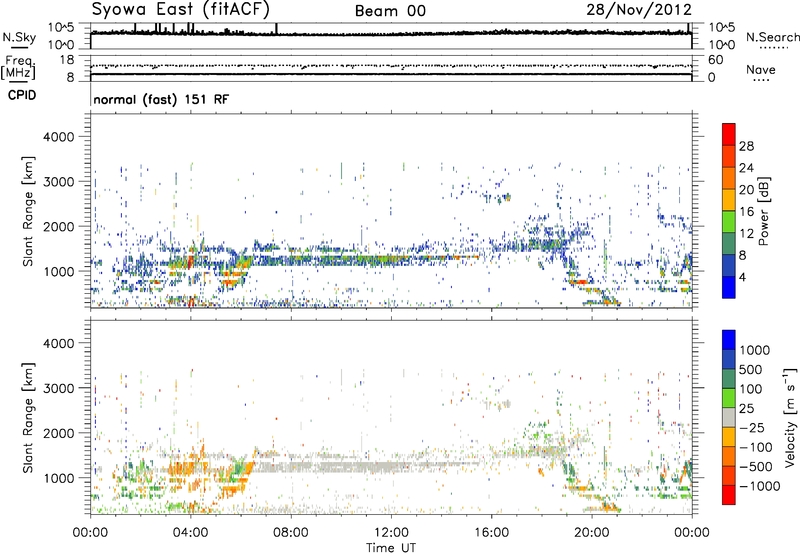Click Velocity color bar value 1000
This screenshot has height=554, width=800.
tap(755, 350)
